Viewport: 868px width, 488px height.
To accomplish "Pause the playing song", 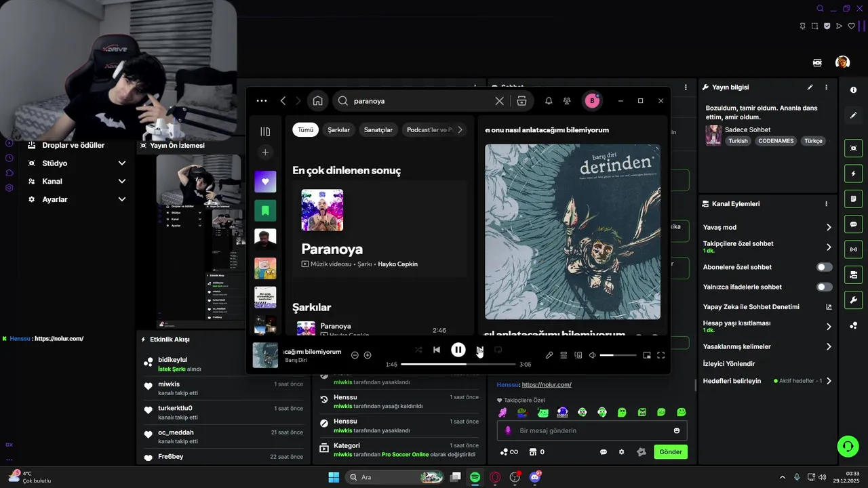I will (458, 350).
